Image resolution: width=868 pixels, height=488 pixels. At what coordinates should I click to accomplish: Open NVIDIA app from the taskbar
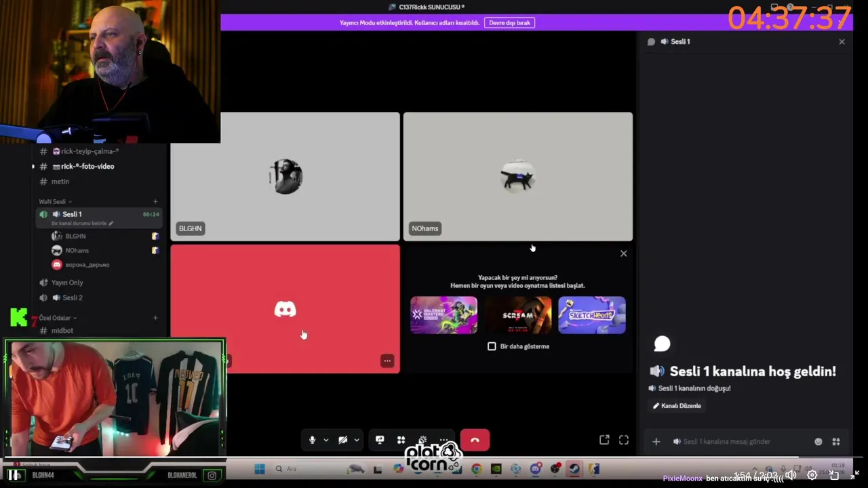tap(496, 468)
